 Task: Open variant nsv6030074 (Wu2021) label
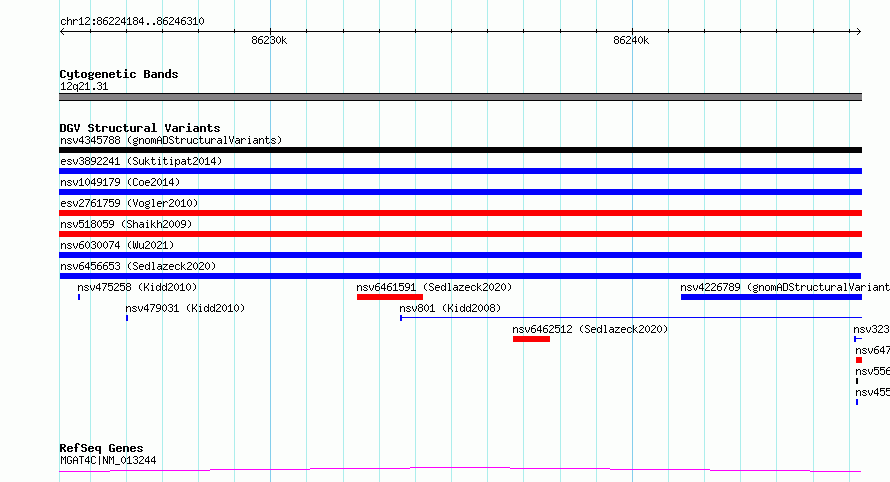pos(117,245)
